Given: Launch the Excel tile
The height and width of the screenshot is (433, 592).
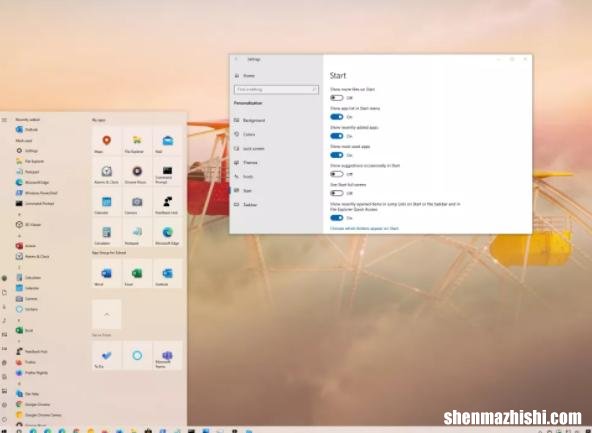Looking at the screenshot, I should click(x=137, y=273).
